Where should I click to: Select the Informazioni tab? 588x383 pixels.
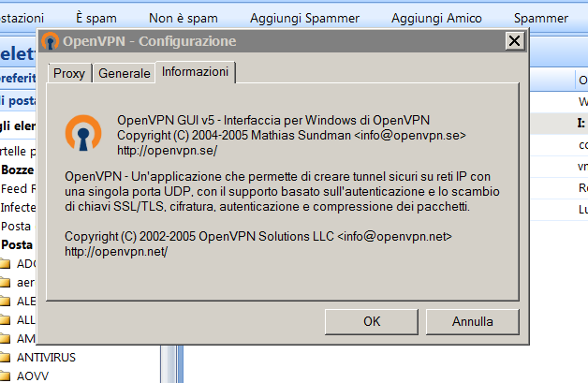pyautogui.click(x=195, y=72)
